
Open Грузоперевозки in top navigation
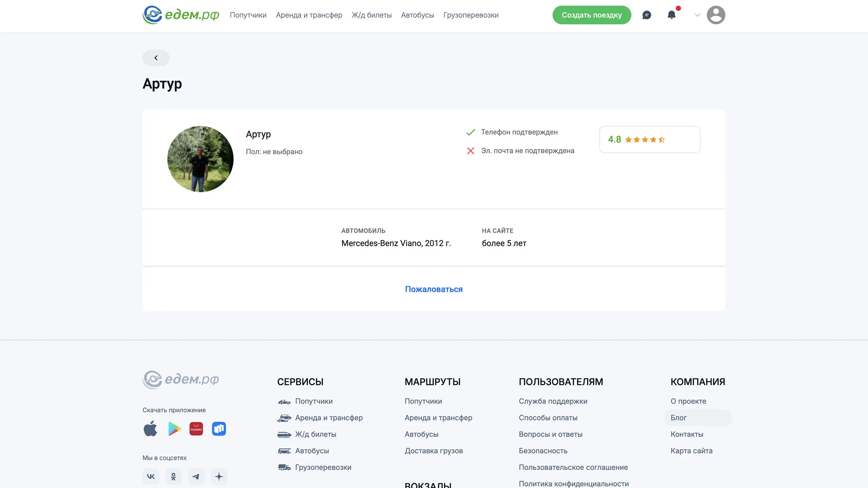click(x=470, y=15)
